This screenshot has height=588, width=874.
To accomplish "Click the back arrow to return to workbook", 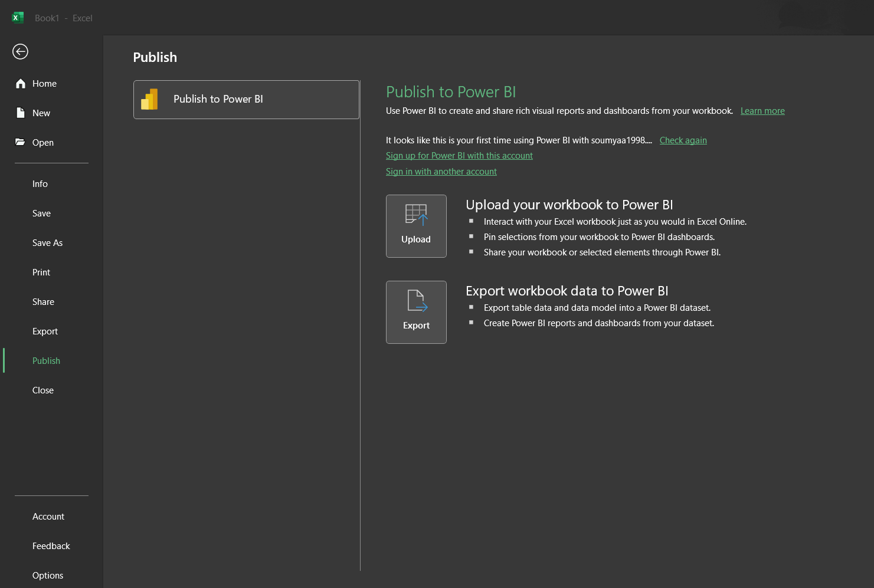I will pyautogui.click(x=20, y=52).
